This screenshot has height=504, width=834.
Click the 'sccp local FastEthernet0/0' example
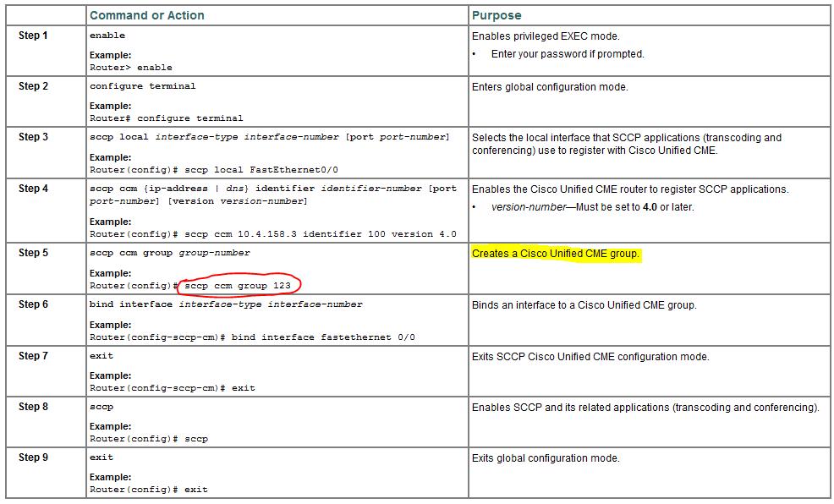pos(213,170)
